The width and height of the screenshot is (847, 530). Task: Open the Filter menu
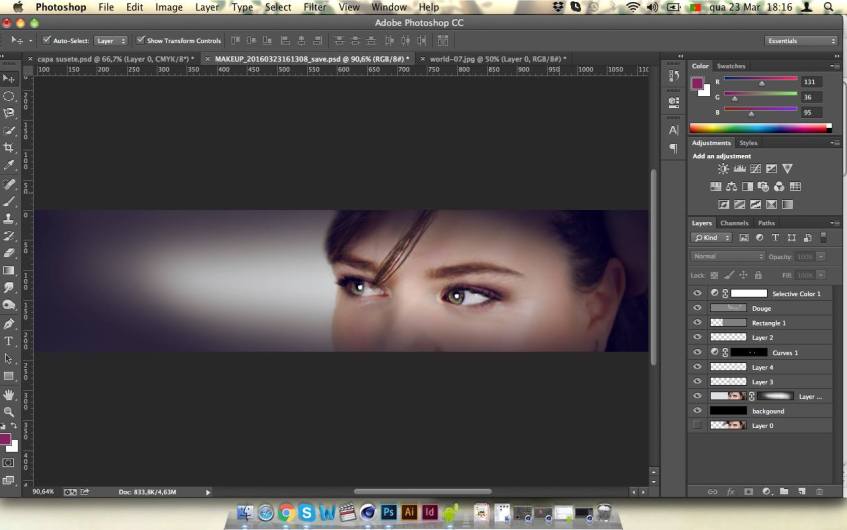click(x=314, y=7)
